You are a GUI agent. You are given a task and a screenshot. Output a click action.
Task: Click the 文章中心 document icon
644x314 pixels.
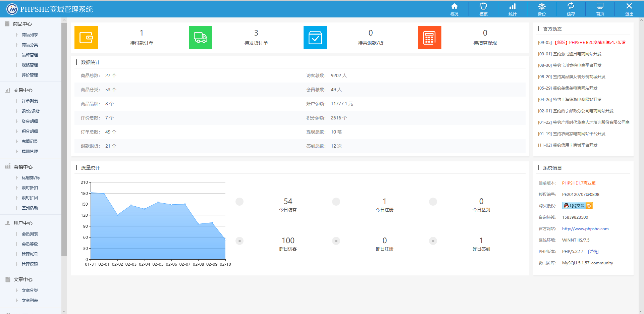pyautogui.click(x=8, y=279)
